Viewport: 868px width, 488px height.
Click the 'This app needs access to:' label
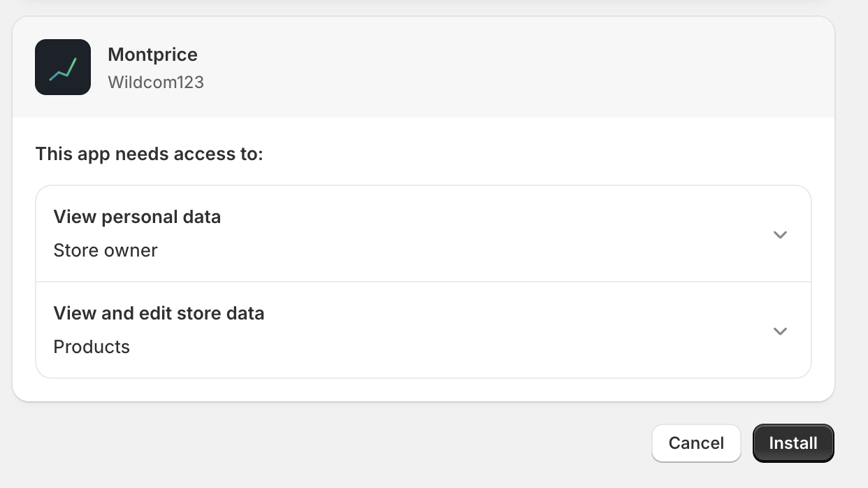point(149,154)
